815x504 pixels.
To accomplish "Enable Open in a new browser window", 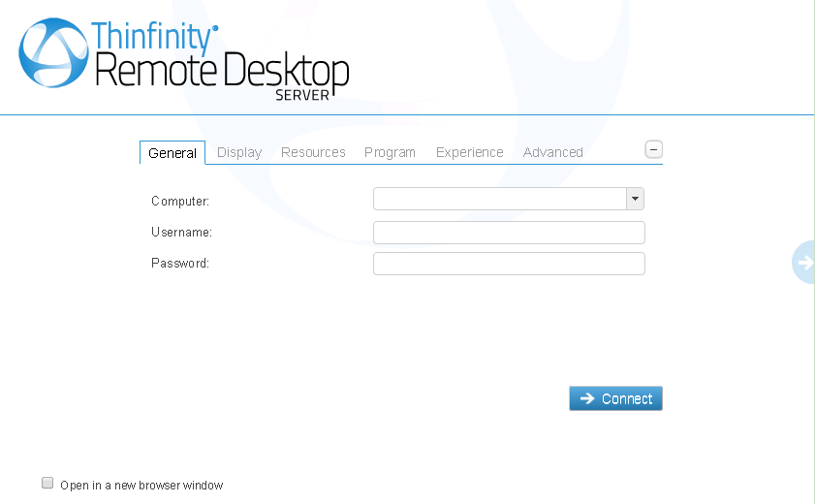I will [47, 484].
